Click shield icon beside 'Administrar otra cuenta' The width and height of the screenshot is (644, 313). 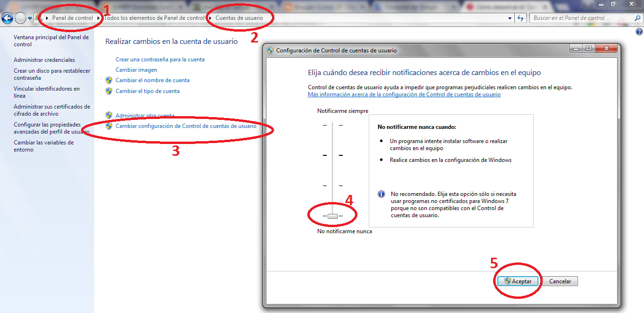tap(109, 115)
